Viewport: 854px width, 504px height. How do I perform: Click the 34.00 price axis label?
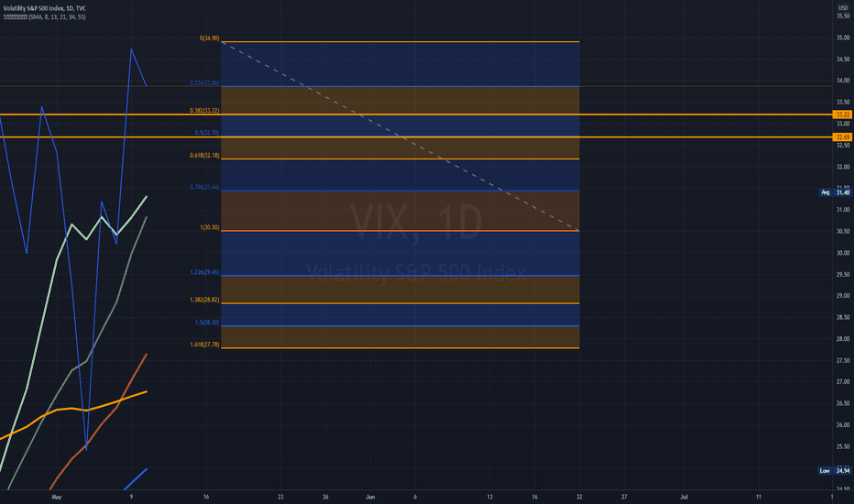tap(843, 81)
